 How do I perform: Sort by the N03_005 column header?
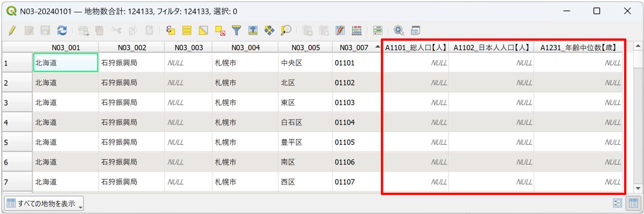pyautogui.click(x=305, y=47)
